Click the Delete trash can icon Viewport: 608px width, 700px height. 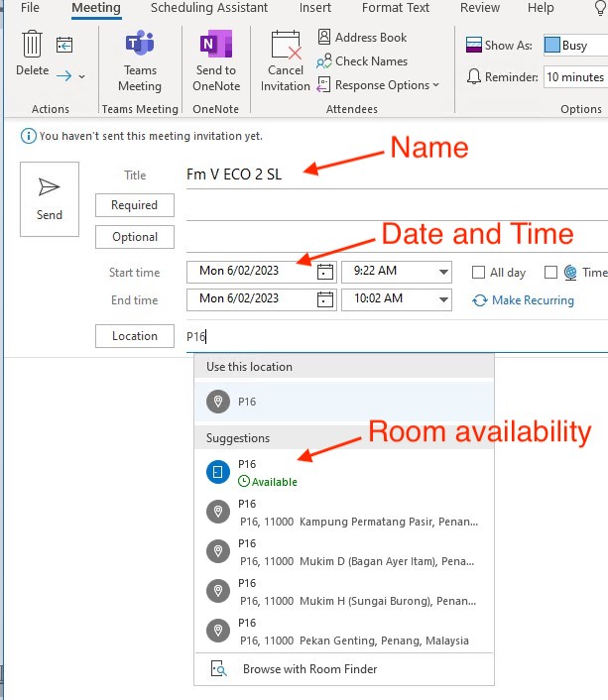pyautogui.click(x=32, y=44)
